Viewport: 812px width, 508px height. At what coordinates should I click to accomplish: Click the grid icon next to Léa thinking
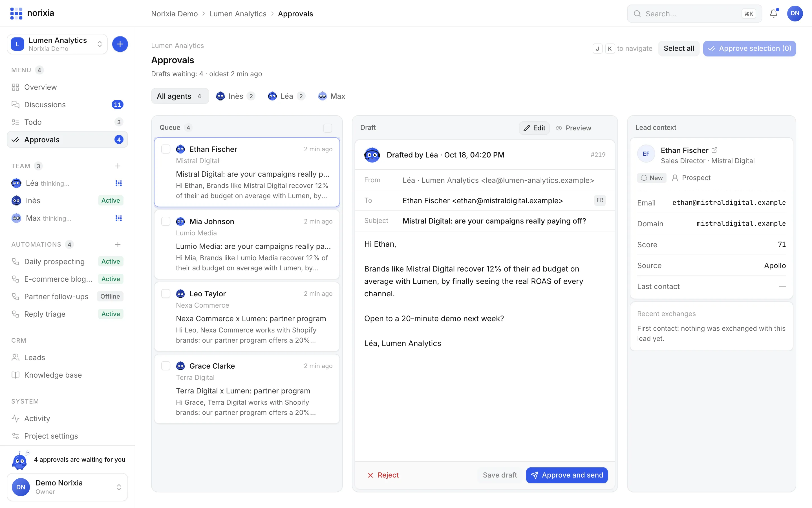click(118, 183)
